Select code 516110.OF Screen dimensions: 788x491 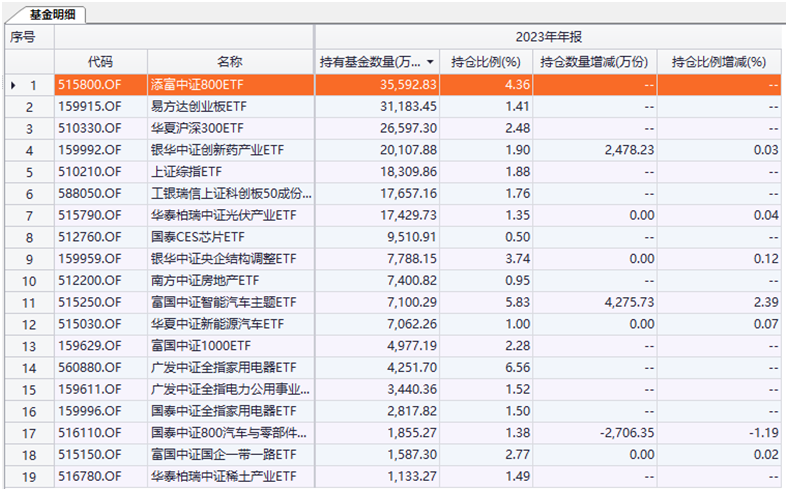(x=89, y=433)
